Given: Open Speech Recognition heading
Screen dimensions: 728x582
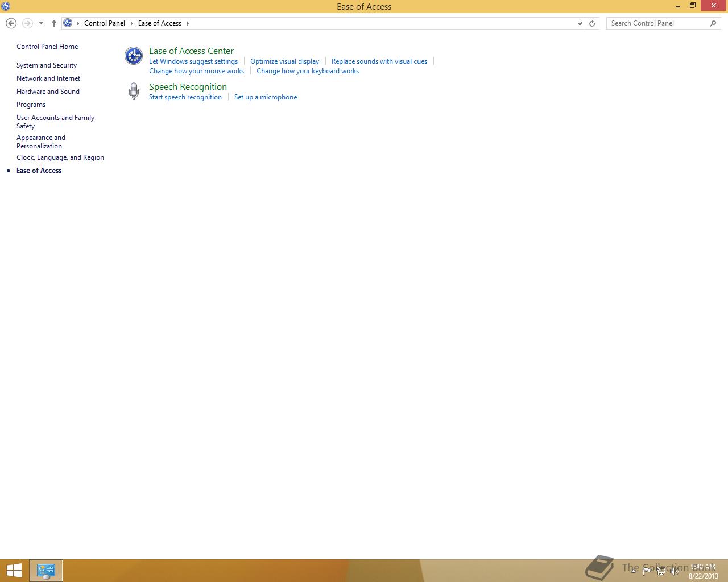Looking at the screenshot, I should (x=188, y=86).
